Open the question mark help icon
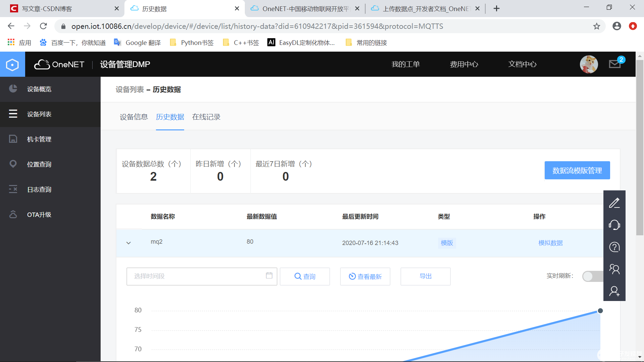Screen dimensions: 644x362 (614, 247)
